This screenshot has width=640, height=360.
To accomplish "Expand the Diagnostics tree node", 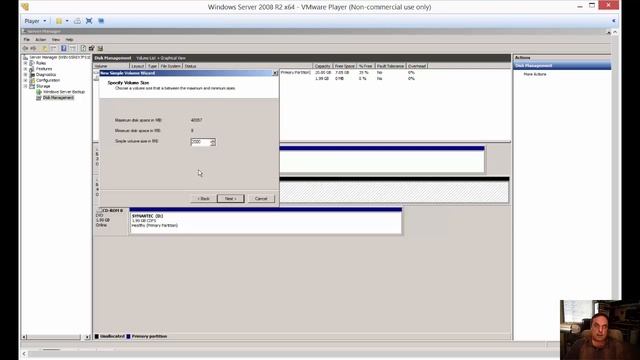I will [x=25, y=75].
